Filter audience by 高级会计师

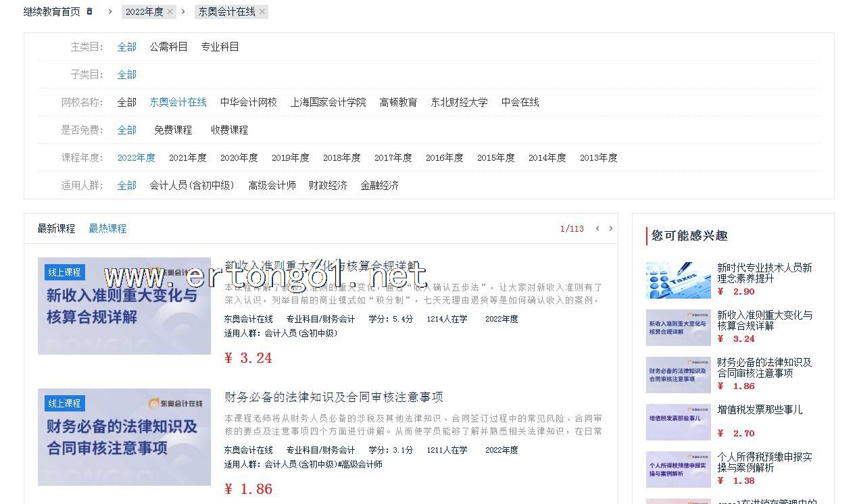pos(272,185)
